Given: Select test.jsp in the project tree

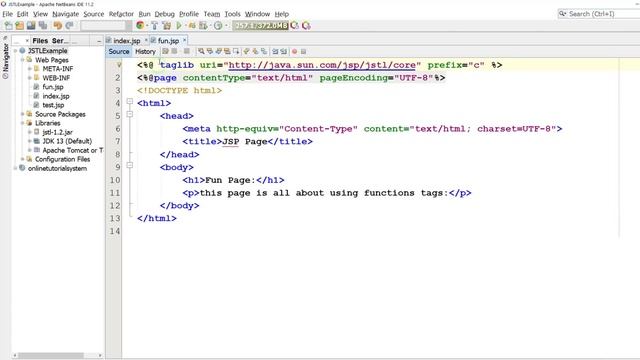Looking at the screenshot, I should click(x=53, y=105).
